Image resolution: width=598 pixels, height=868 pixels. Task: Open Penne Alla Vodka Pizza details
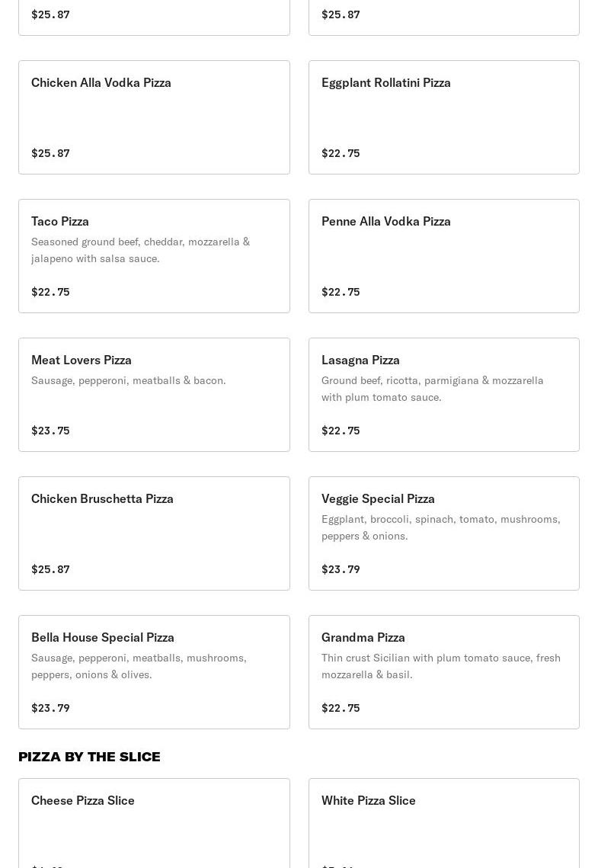[385, 221]
